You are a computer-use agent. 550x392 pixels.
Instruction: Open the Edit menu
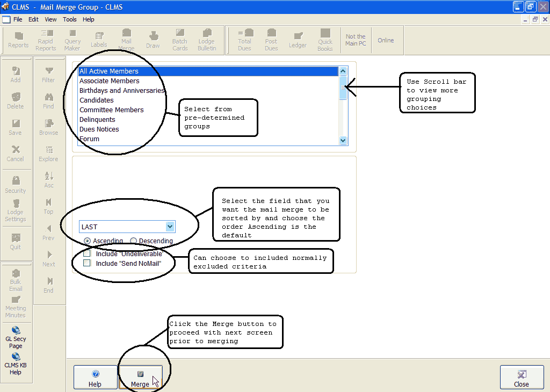click(34, 19)
